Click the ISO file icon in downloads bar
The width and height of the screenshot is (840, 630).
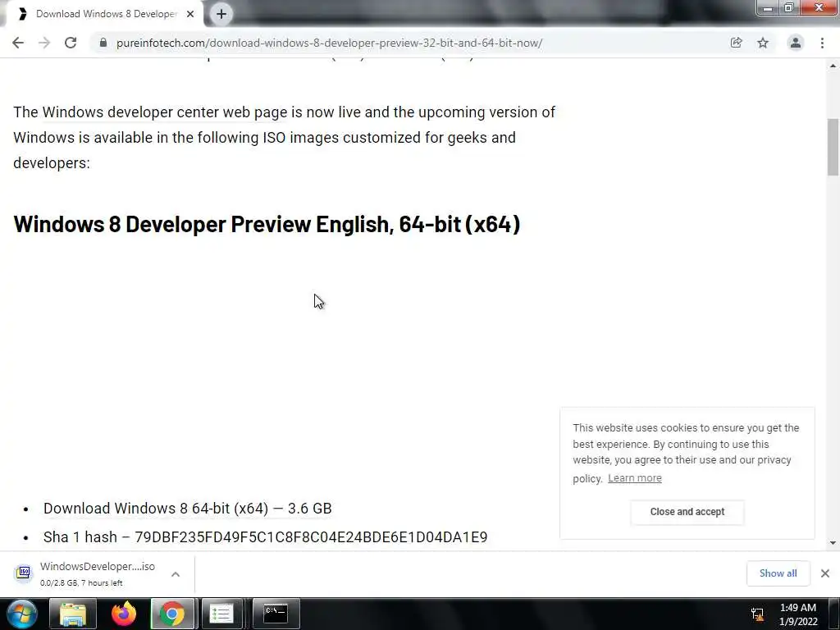click(x=24, y=573)
